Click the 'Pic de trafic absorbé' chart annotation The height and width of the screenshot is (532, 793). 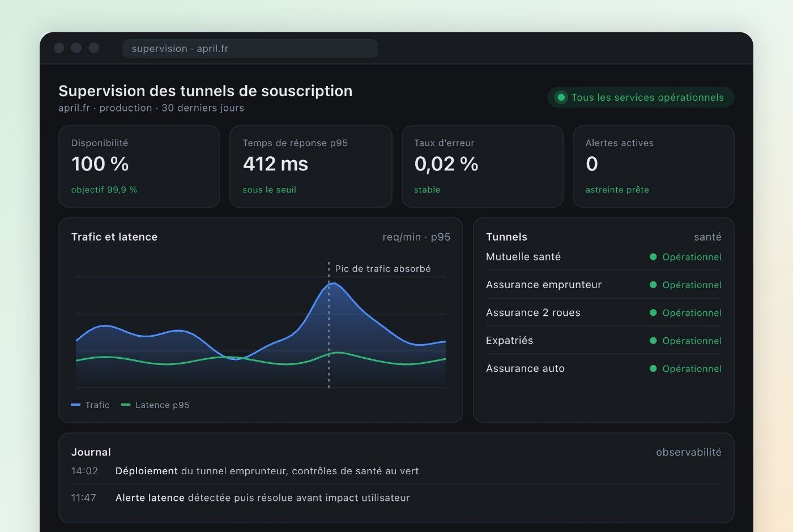pyautogui.click(x=383, y=269)
